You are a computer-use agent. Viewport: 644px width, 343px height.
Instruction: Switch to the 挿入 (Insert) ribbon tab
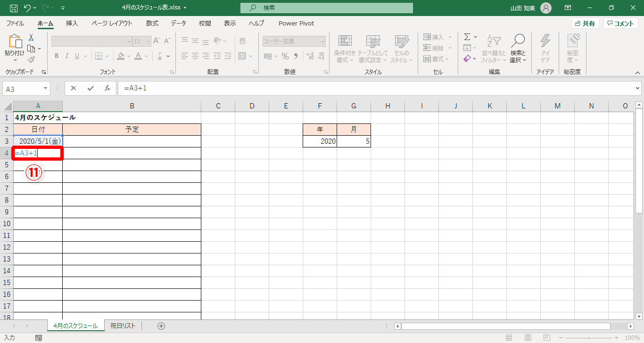(72, 23)
